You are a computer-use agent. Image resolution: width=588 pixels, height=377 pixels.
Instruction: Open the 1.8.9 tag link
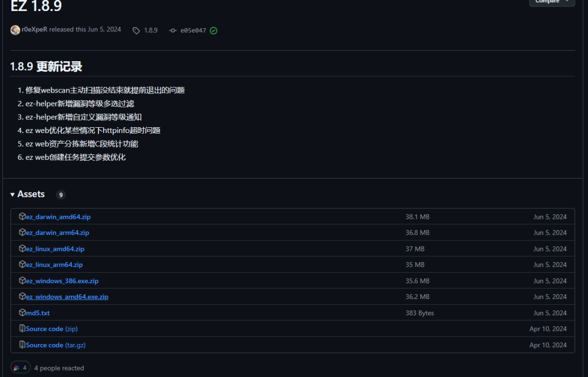pos(151,30)
